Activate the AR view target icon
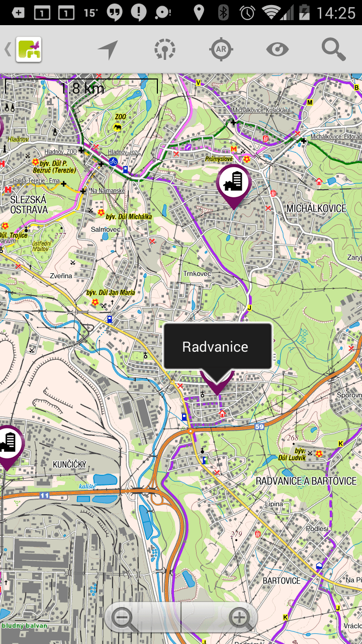This screenshot has height=644, width=362. point(221,49)
